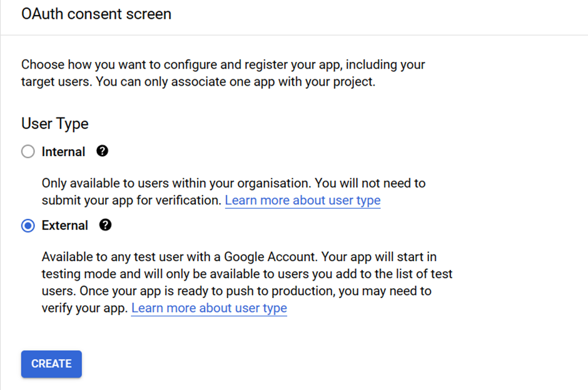Open help icon next to Internal
This screenshot has height=390, width=588.
click(x=102, y=151)
